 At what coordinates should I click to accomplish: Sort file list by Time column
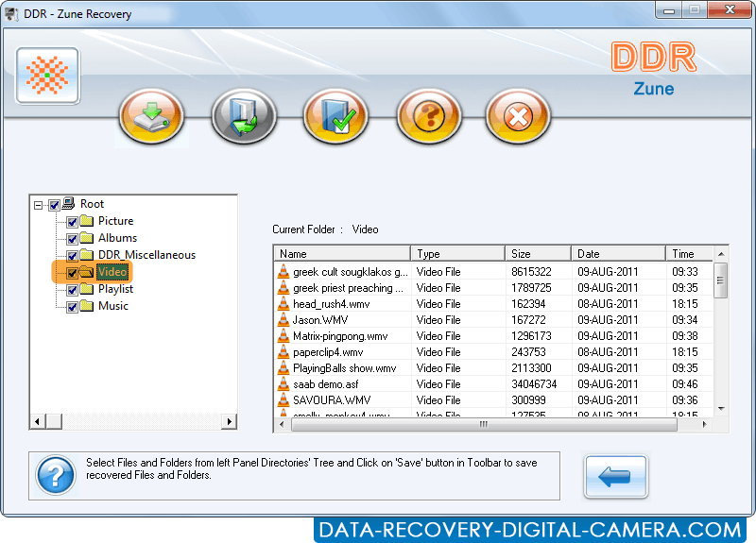click(689, 253)
